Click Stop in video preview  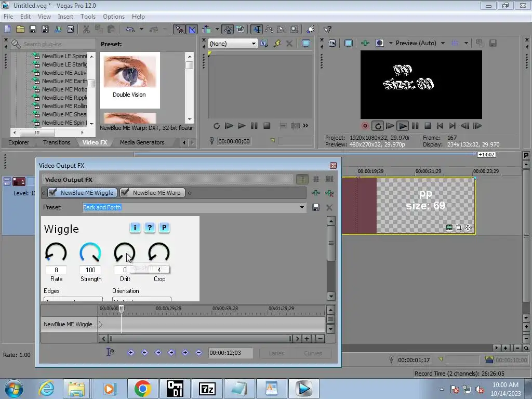(428, 126)
